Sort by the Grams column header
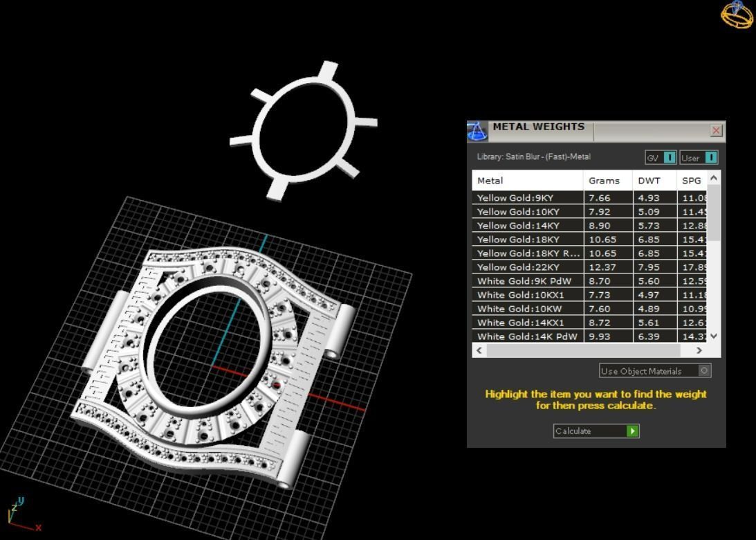The width and height of the screenshot is (756, 540). [x=608, y=181]
